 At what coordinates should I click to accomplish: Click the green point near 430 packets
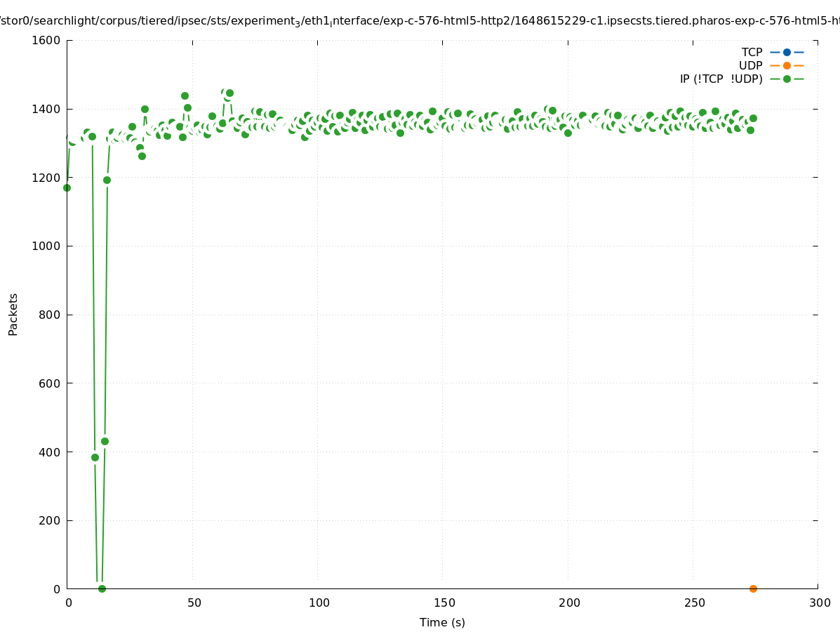coord(105,441)
